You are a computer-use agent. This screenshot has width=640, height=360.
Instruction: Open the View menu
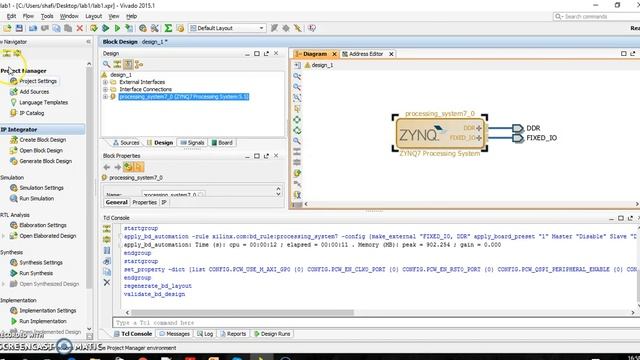pos(113,16)
